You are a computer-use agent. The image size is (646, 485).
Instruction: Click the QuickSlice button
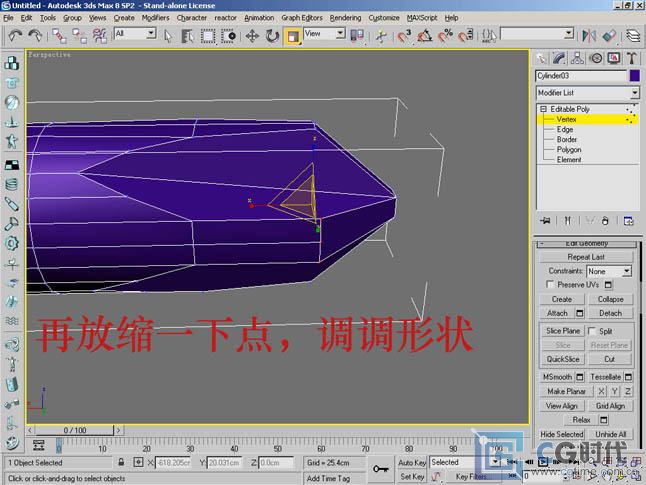click(562, 359)
